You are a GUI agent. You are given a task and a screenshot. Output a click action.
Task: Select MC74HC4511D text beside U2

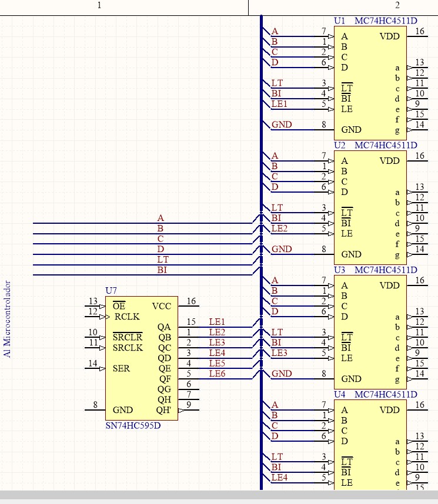(386, 145)
